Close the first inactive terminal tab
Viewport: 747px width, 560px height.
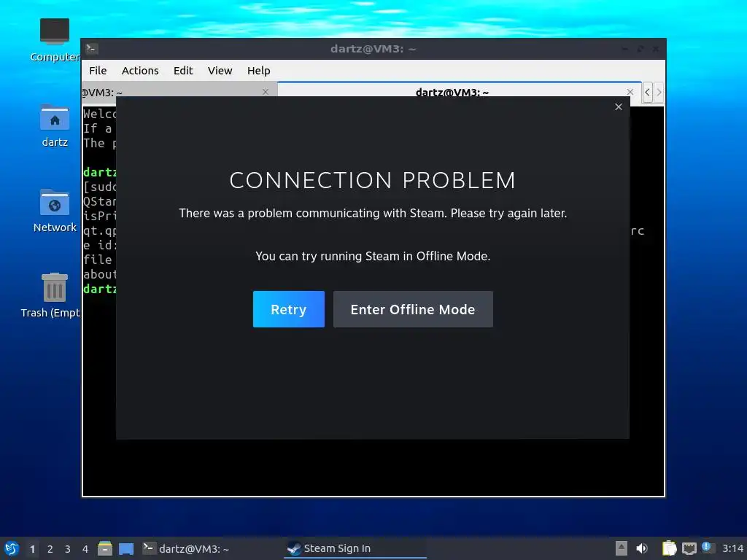(x=266, y=92)
